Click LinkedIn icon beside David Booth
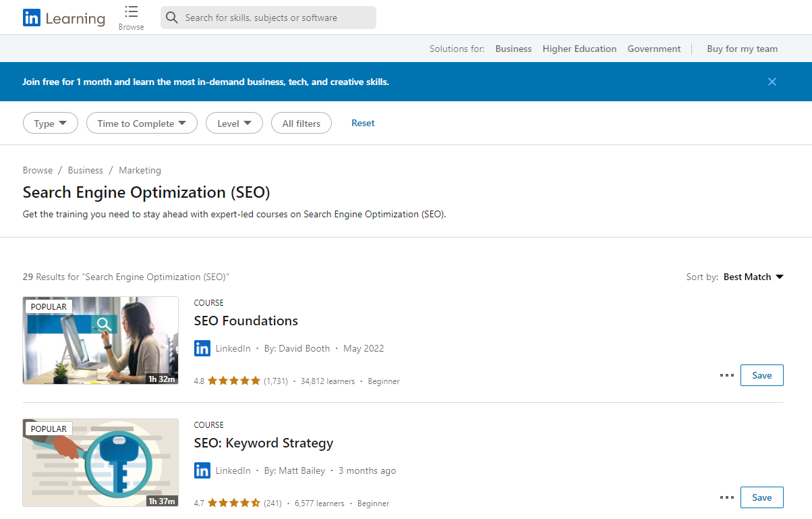Viewport: 812px width, 519px height. pos(202,348)
